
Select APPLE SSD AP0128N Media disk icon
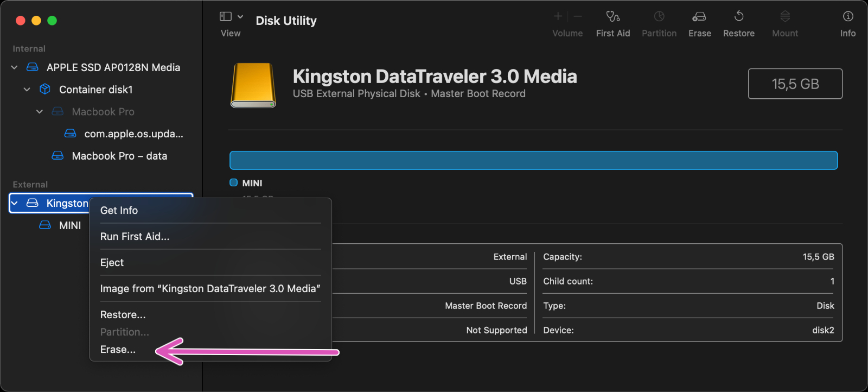click(33, 67)
